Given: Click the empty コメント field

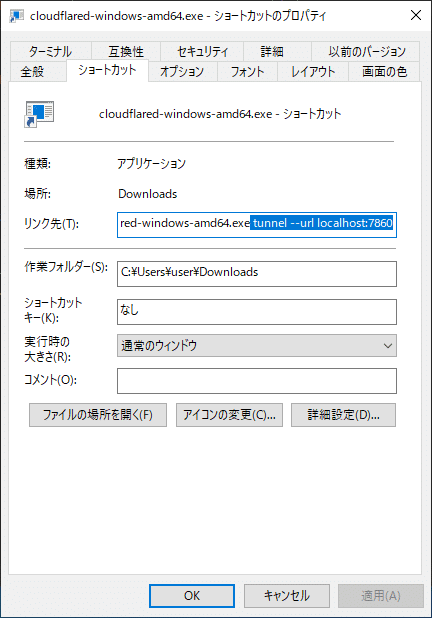Looking at the screenshot, I should tap(257, 381).
